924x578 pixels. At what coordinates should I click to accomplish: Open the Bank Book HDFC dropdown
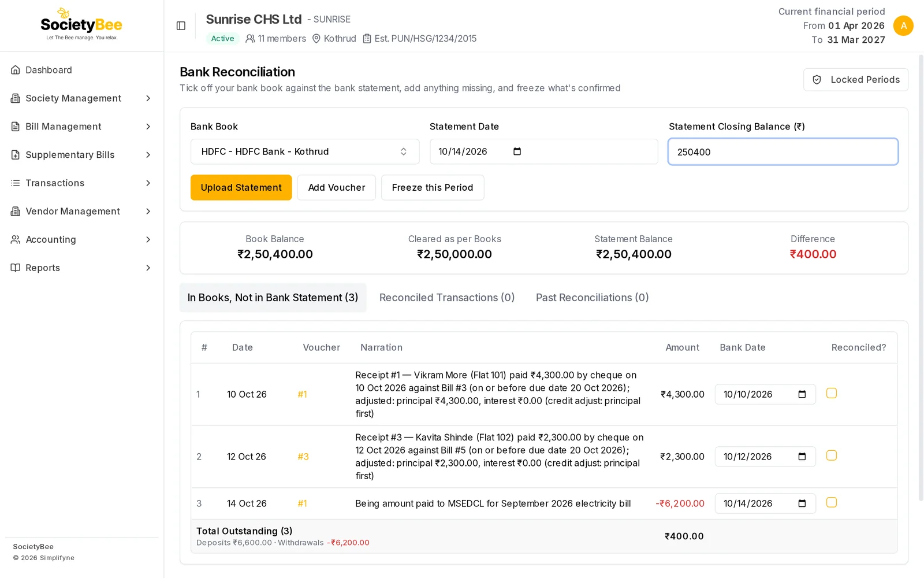305,151
